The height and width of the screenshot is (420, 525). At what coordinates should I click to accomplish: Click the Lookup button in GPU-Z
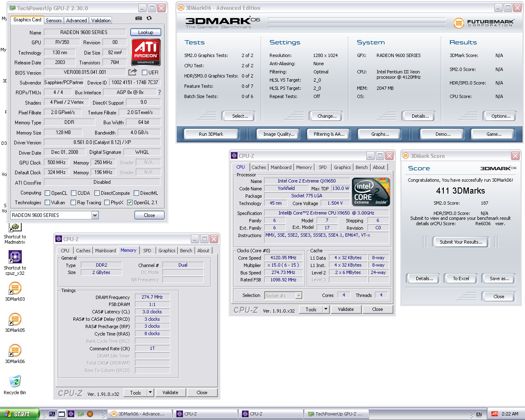coord(146,32)
